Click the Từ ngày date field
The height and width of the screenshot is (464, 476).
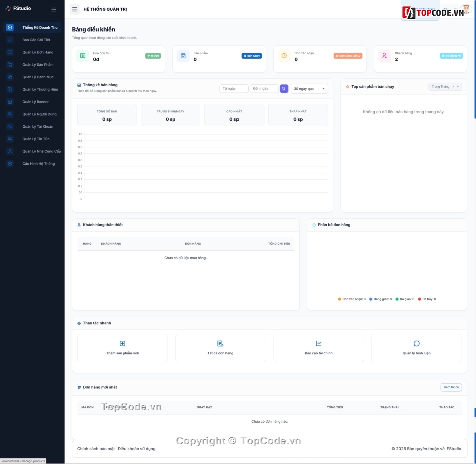point(234,89)
